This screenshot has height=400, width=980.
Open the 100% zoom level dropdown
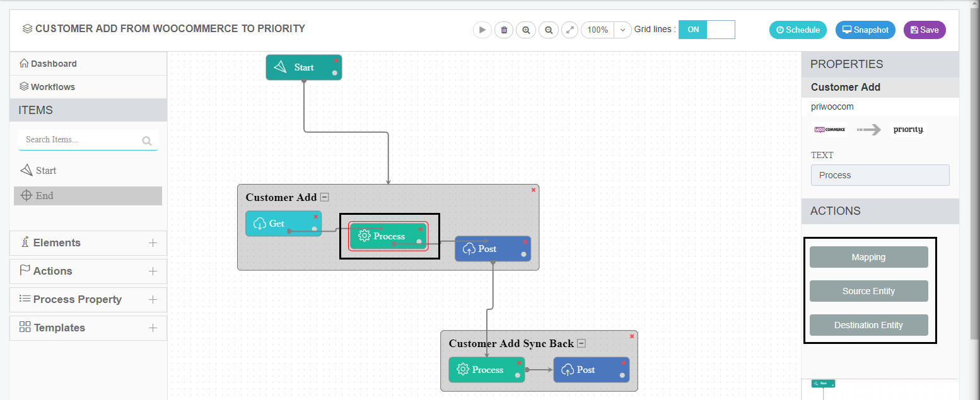[622, 30]
